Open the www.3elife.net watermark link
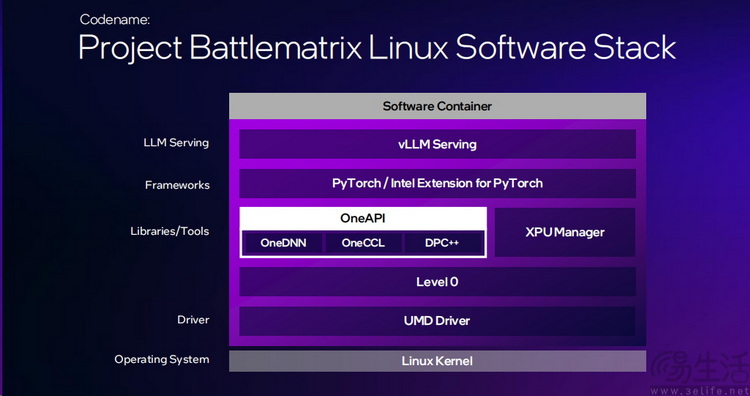The image size is (750, 396). pyautogui.click(x=700, y=390)
